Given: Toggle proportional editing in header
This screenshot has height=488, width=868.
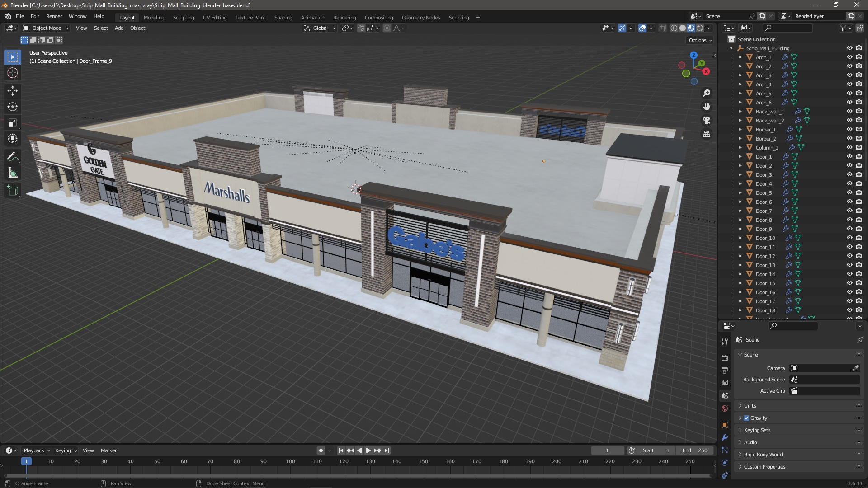Looking at the screenshot, I should (387, 28).
